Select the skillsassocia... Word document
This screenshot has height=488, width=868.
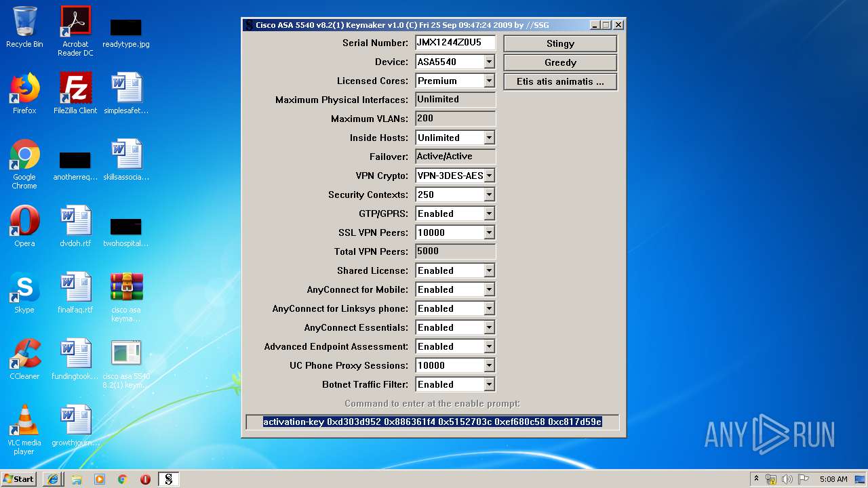[126, 160]
